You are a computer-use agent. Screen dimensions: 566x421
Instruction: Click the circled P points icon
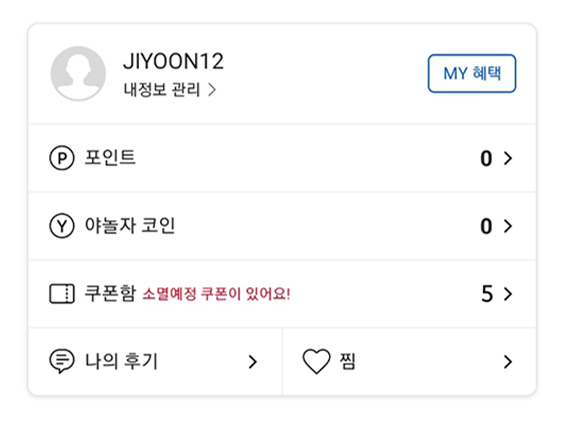point(62,158)
